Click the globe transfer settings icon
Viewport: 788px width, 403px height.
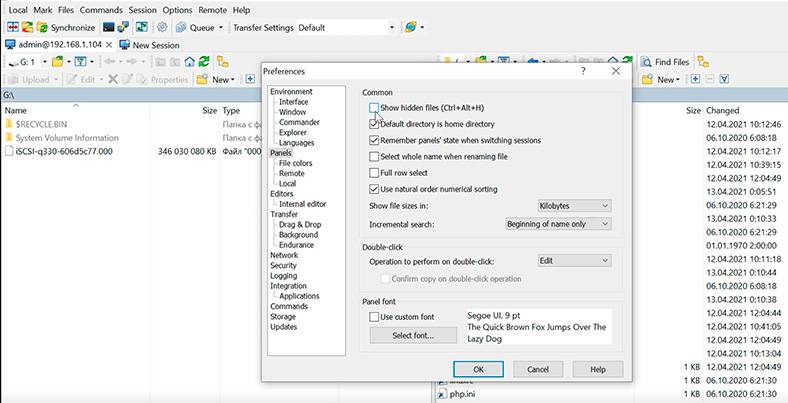[411, 27]
